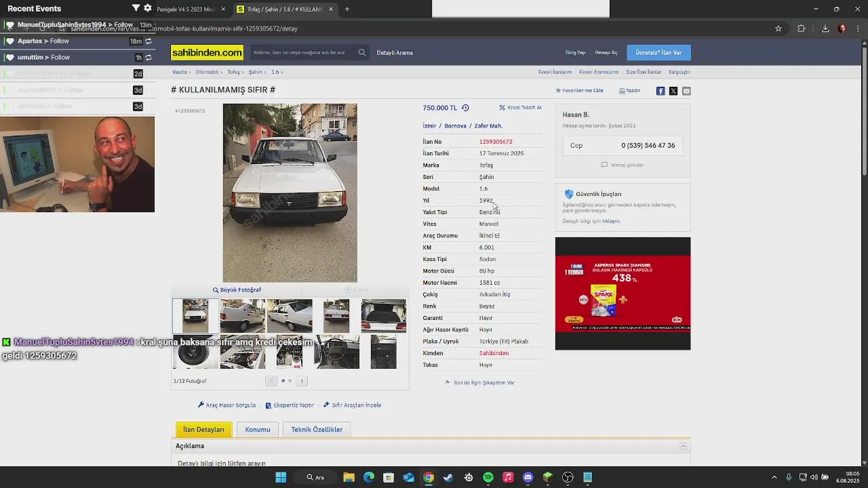
Task: Click Sıfır Araçları İncele
Action: pyautogui.click(x=352, y=405)
